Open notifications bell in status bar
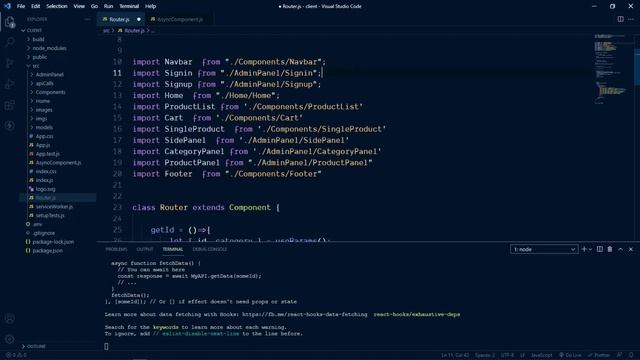640x360 pixels. pyautogui.click(x=631, y=355)
